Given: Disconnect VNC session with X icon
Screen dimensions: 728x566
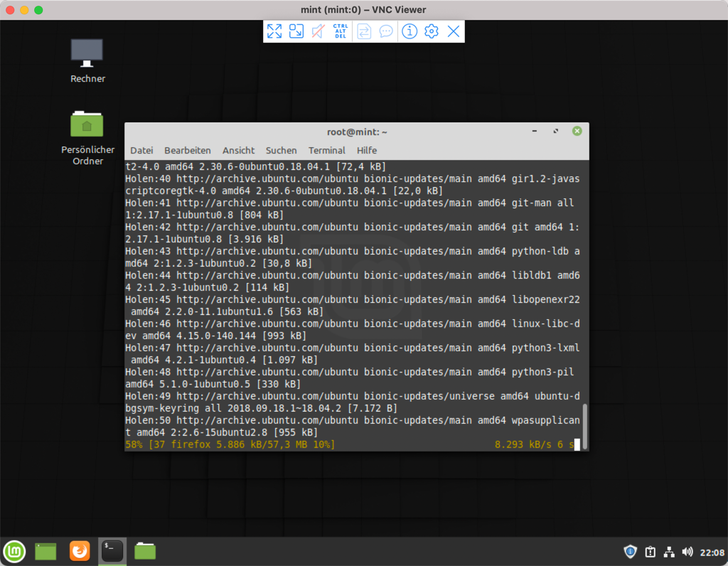Looking at the screenshot, I should pyautogui.click(x=454, y=31).
